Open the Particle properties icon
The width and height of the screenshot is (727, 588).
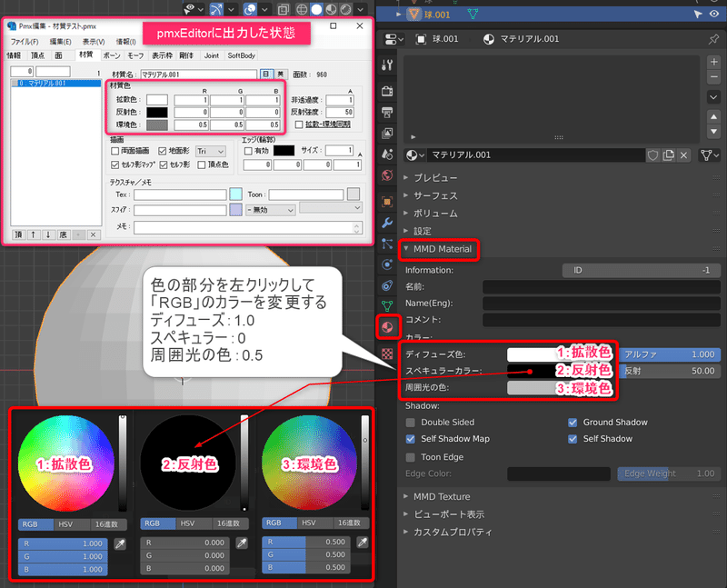[387, 244]
